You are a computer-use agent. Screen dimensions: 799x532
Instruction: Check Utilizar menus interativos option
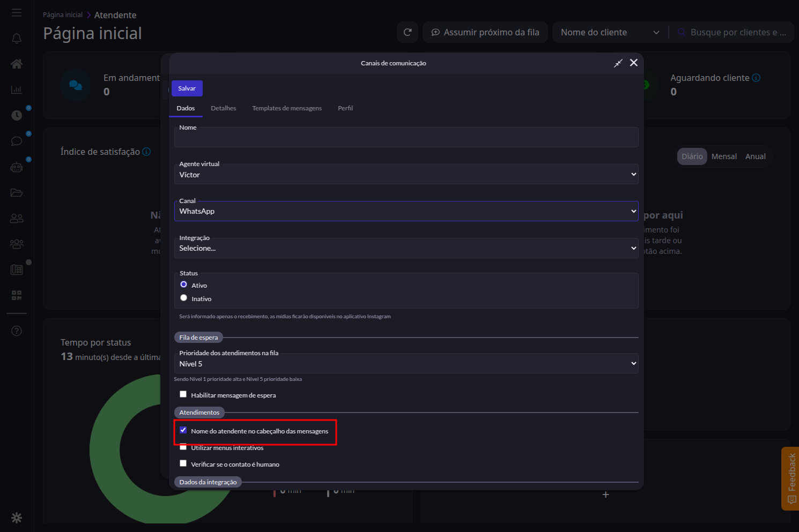[x=183, y=447]
